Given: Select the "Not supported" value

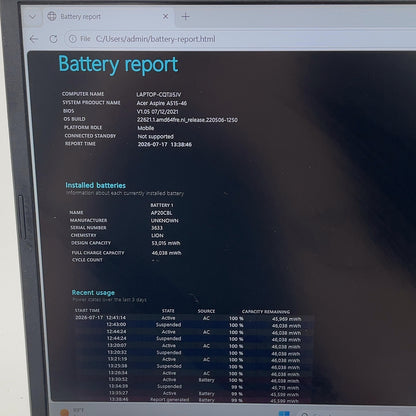Looking at the screenshot, I should click(156, 137).
